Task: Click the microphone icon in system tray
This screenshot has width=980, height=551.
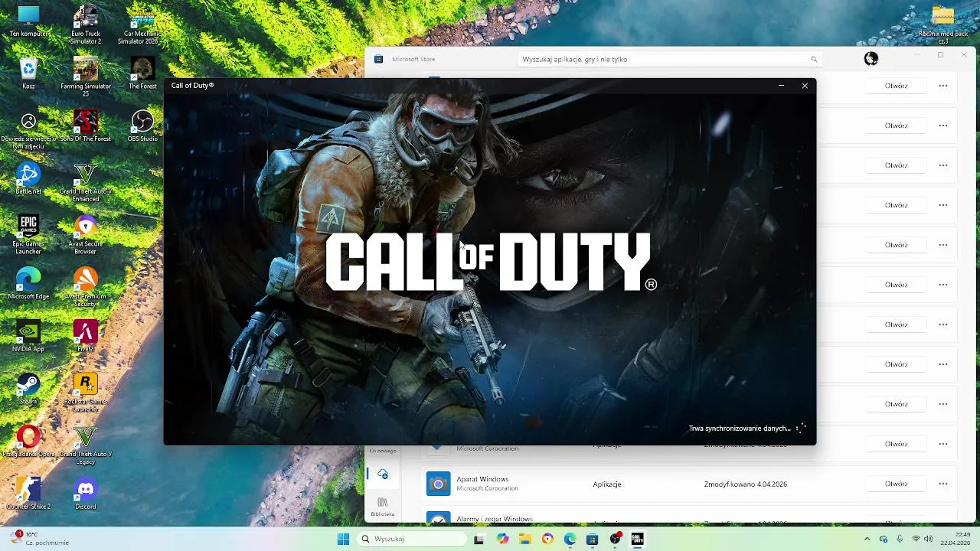Action: pyautogui.click(x=900, y=539)
